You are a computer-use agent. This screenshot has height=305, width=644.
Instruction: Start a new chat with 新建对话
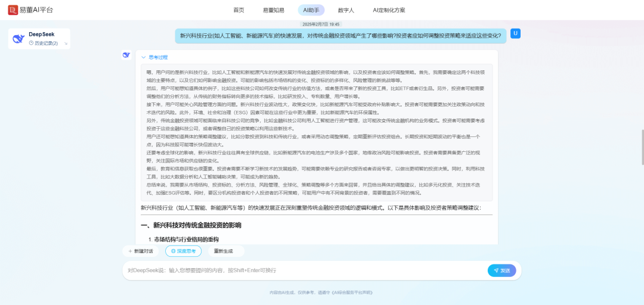141,251
